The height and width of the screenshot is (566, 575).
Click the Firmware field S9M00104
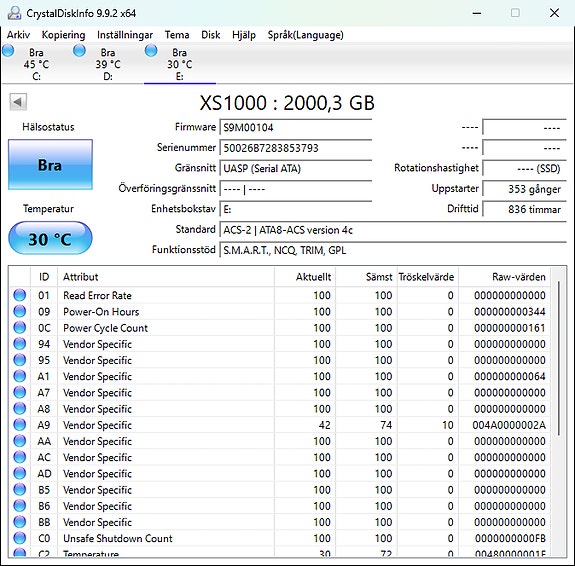click(296, 127)
